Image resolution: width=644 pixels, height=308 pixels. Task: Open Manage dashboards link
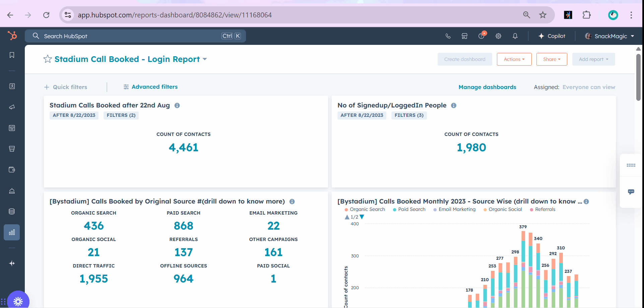(x=487, y=87)
